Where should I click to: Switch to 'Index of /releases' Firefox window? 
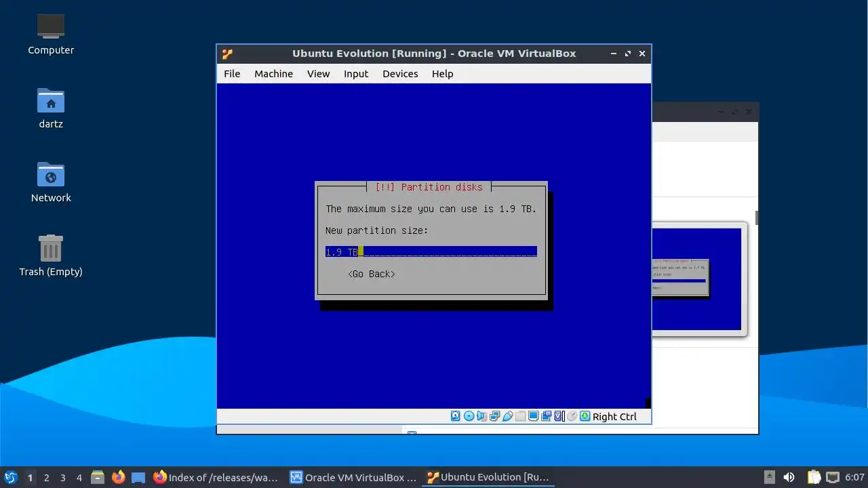click(216, 477)
